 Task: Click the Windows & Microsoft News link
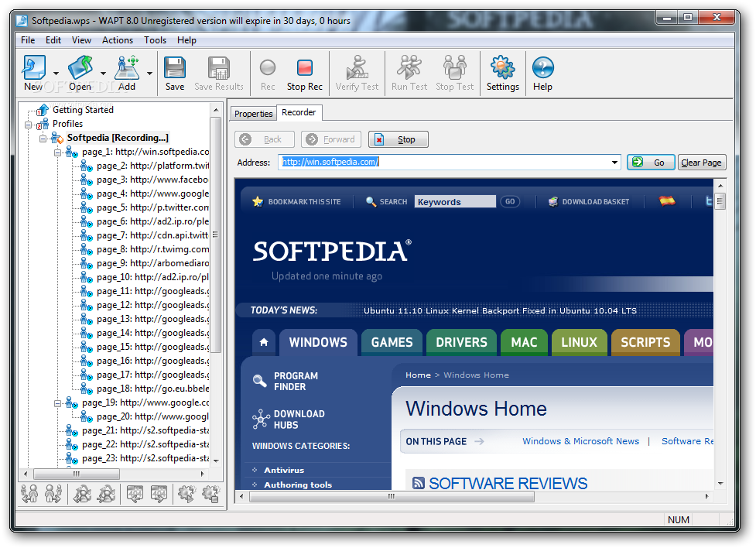click(x=580, y=441)
